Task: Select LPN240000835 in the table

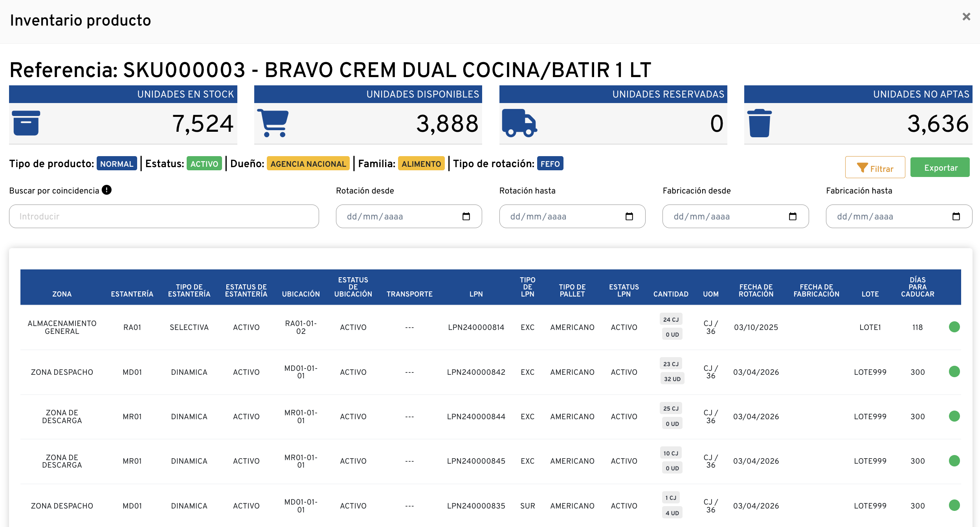Action: point(476,506)
